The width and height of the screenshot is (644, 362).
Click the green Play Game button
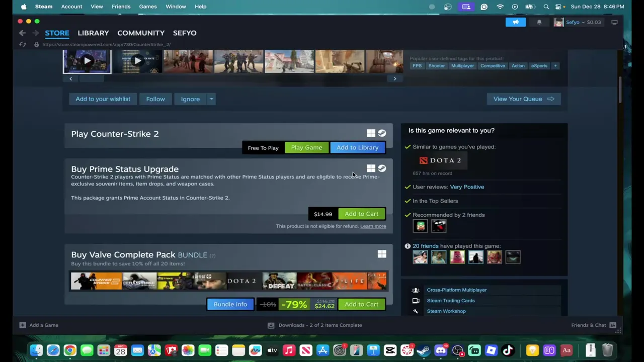pos(306,147)
